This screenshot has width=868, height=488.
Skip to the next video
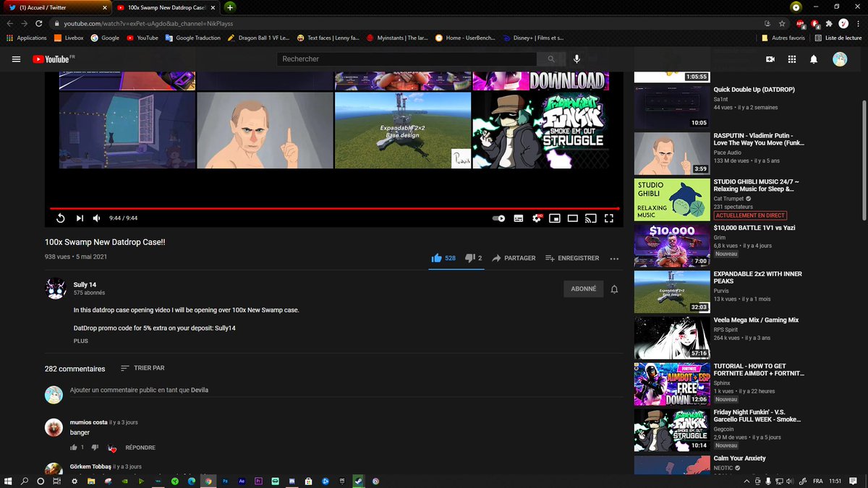tap(80, 218)
